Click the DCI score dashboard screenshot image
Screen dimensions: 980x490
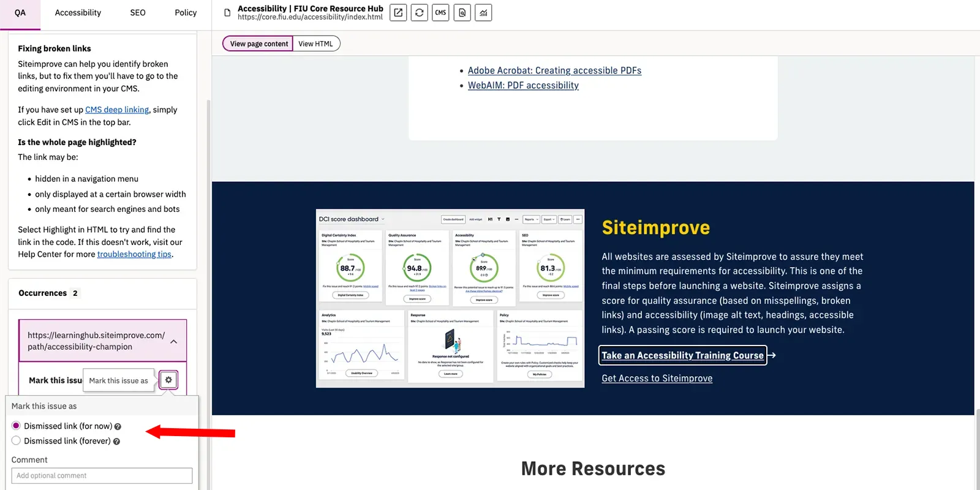point(450,298)
